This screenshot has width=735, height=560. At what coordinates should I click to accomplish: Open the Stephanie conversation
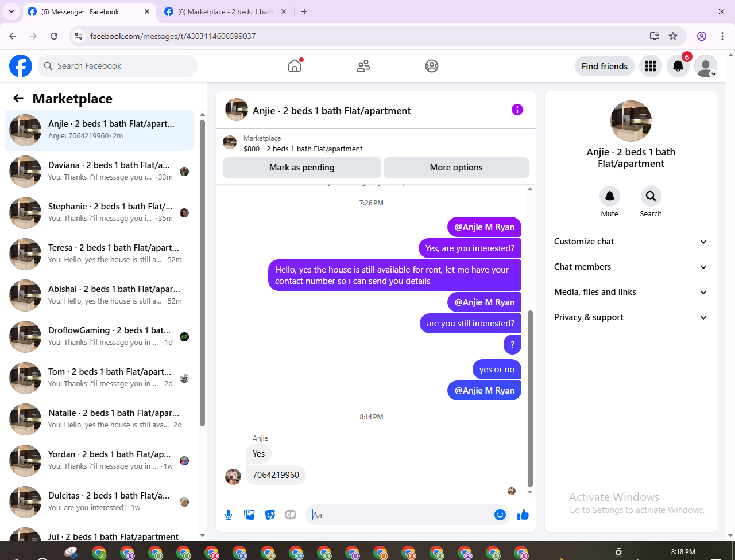pos(99,213)
